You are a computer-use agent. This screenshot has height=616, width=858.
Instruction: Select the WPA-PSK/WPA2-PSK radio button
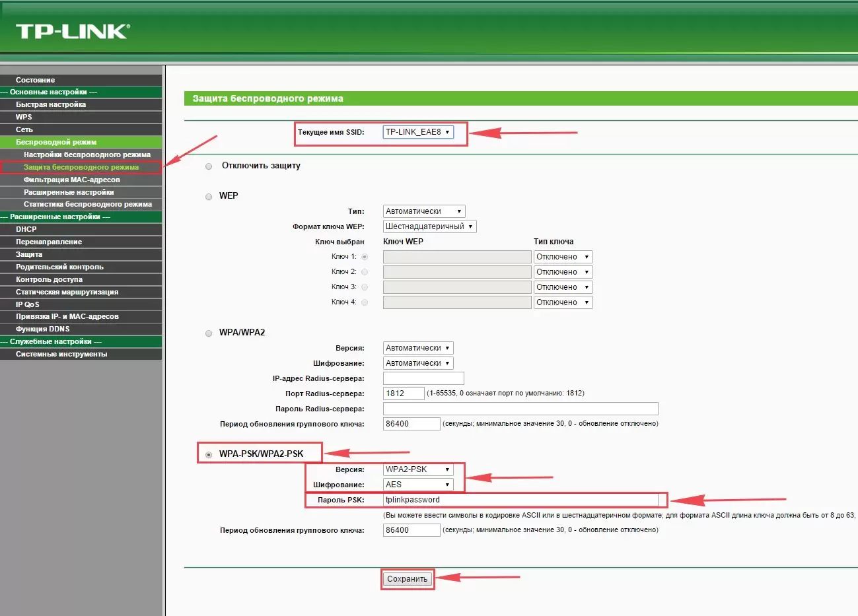209,454
